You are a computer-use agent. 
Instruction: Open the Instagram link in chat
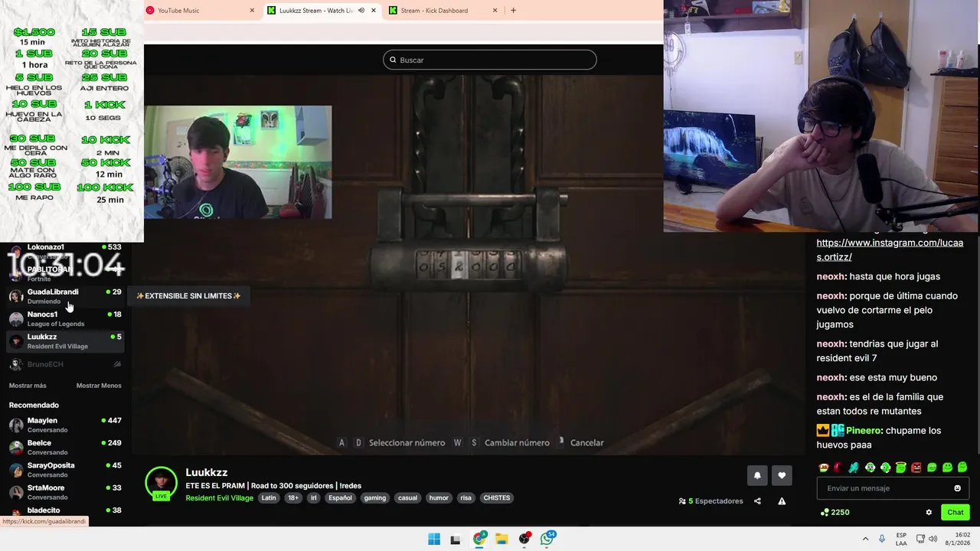pyautogui.click(x=890, y=249)
